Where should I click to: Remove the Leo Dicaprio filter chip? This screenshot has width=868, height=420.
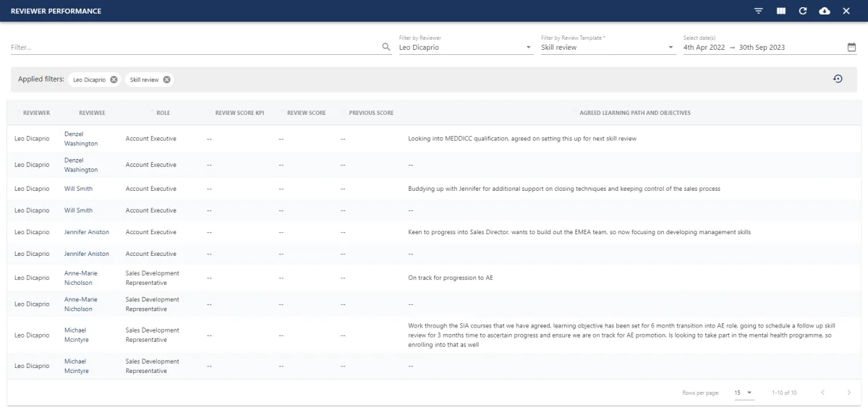(x=114, y=80)
